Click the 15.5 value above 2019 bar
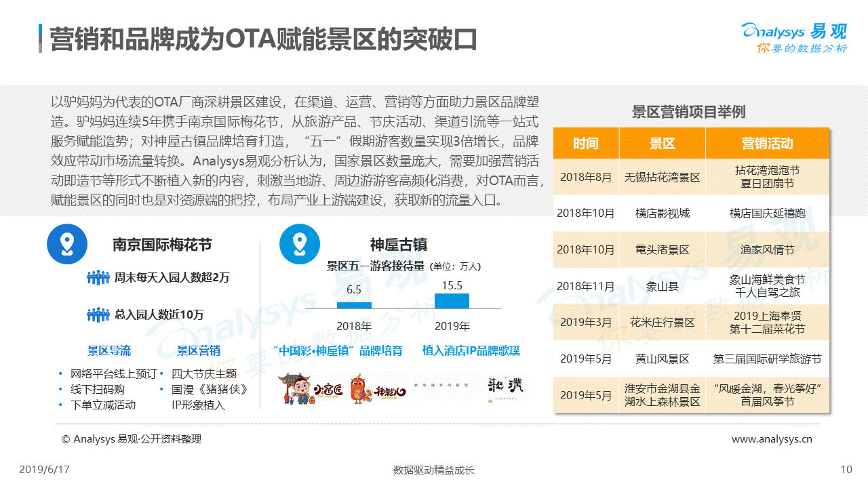The width and height of the screenshot is (868, 488). pos(452,285)
